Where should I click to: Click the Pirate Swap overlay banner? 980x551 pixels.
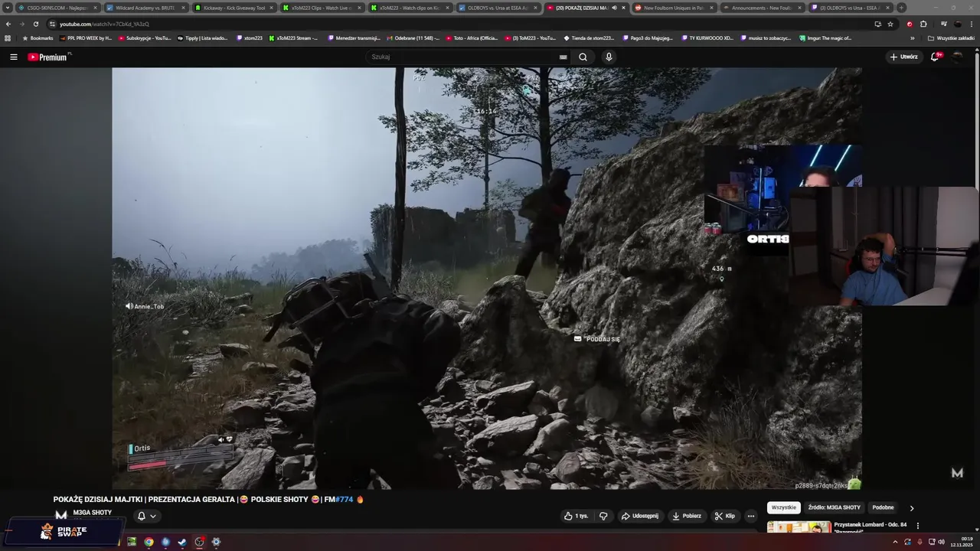click(64, 530)
